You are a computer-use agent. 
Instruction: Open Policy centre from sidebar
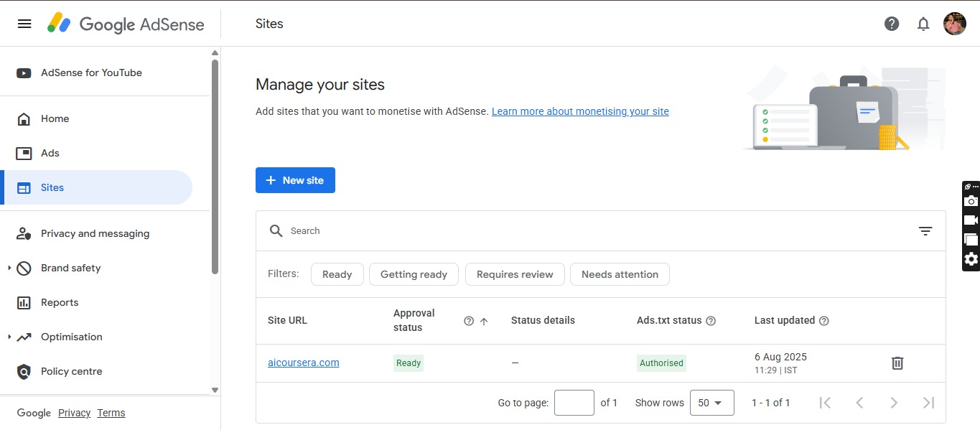(71, 371)
